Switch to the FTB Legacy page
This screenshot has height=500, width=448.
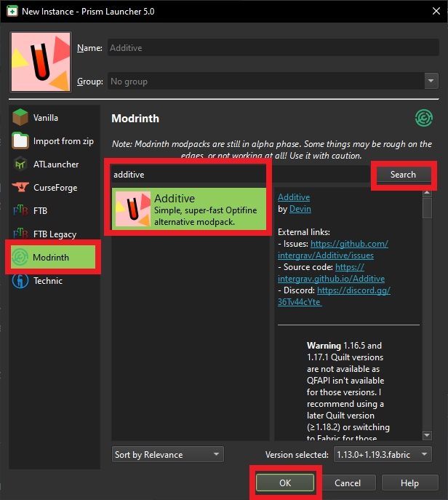(54, 234)
